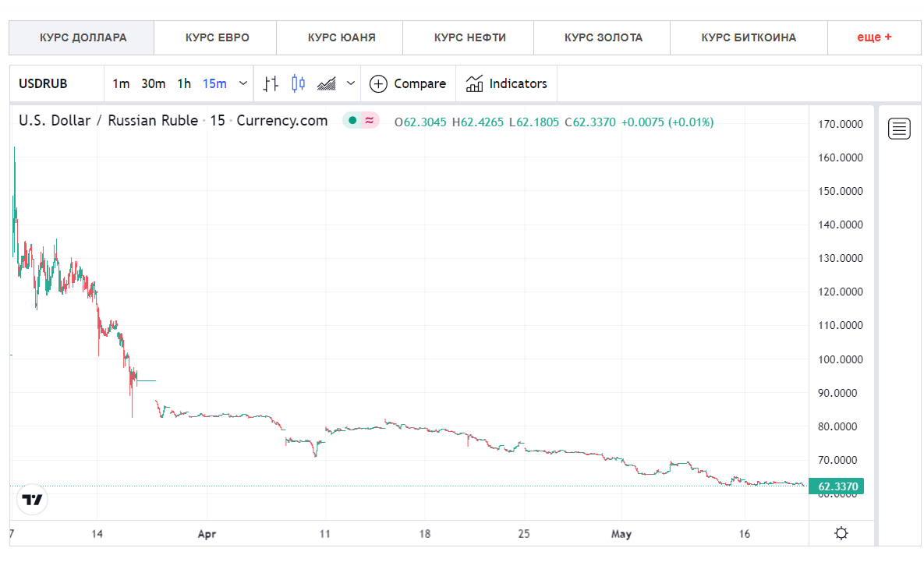Open the object tree panel icon
The height and width of the screenshot is (587, 924).
(899, 129)
